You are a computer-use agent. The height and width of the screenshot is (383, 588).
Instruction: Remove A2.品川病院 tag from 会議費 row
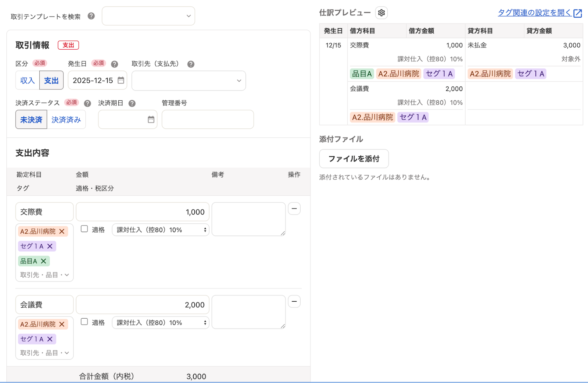point(62,324)
